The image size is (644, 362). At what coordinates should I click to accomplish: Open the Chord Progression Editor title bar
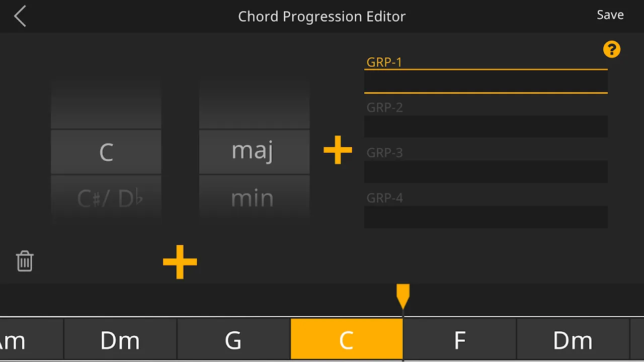(x=321, y=16)
